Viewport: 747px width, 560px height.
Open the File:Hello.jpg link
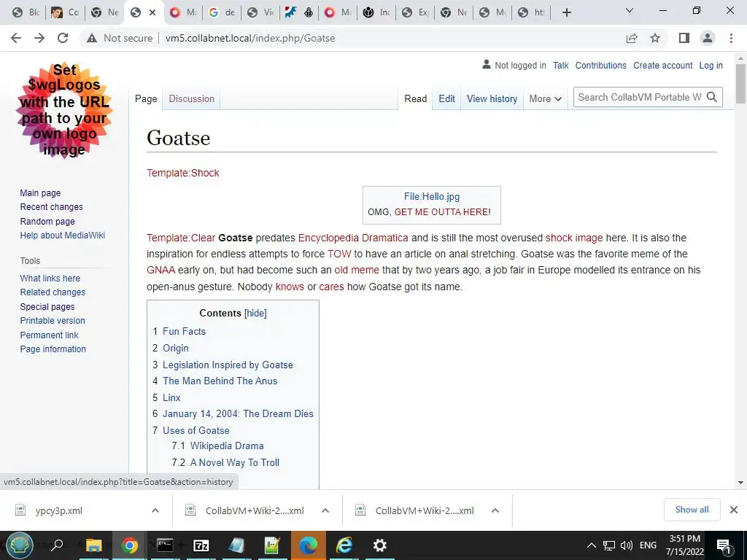[x=432, y=196]
